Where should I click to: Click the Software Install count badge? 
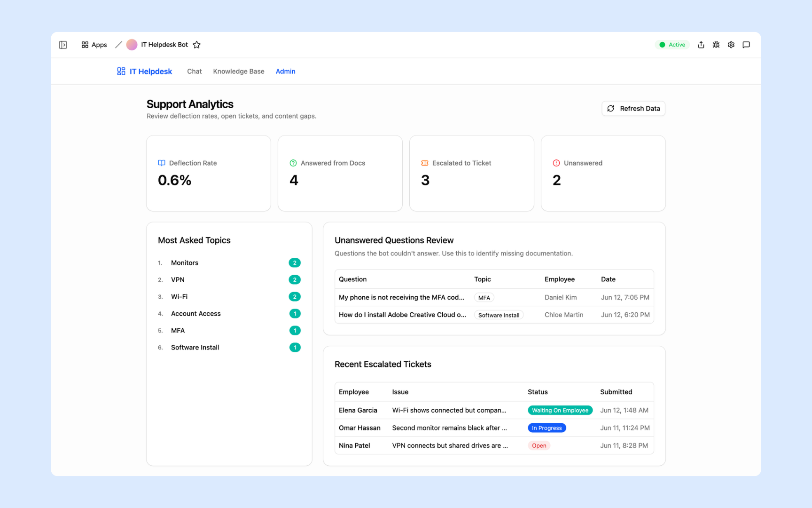pyautogui.click(x=295, y=347)
